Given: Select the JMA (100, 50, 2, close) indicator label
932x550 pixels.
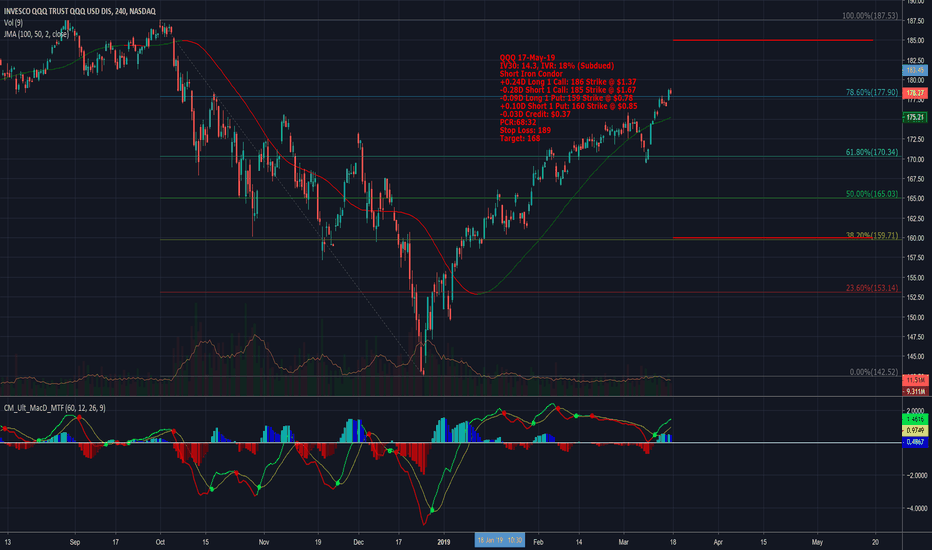Looking at the screenshot, I should (36, 34).
